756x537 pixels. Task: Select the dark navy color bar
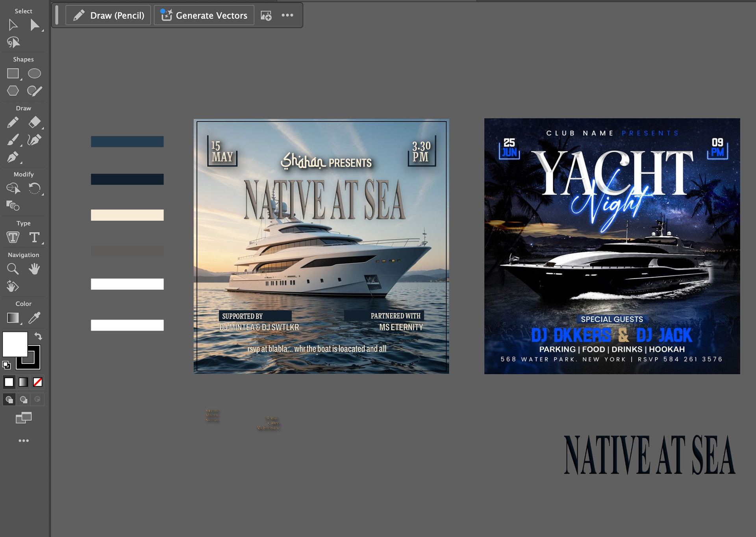click(127, 179)
